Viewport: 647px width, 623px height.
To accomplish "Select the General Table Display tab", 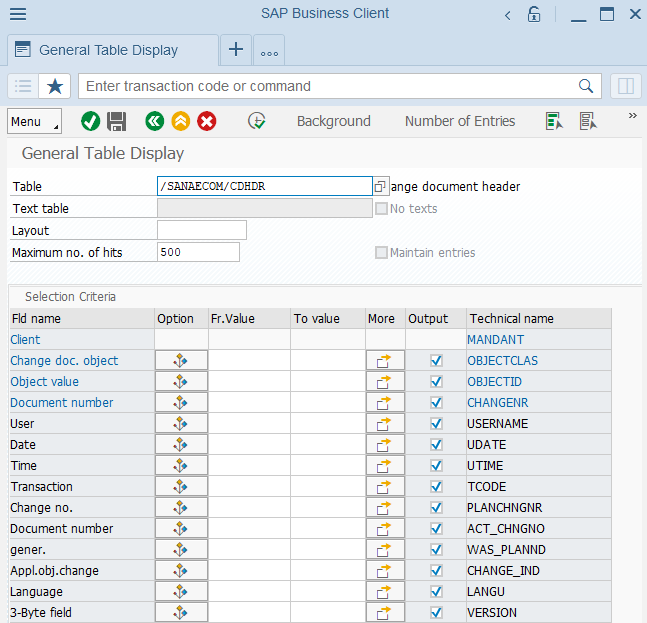I will pos(113,50).
